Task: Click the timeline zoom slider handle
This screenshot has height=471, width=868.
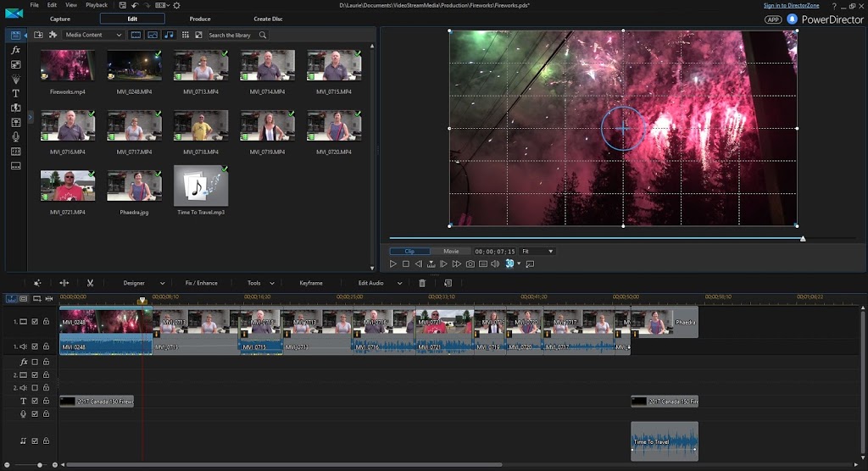Action: pos(39,465)
